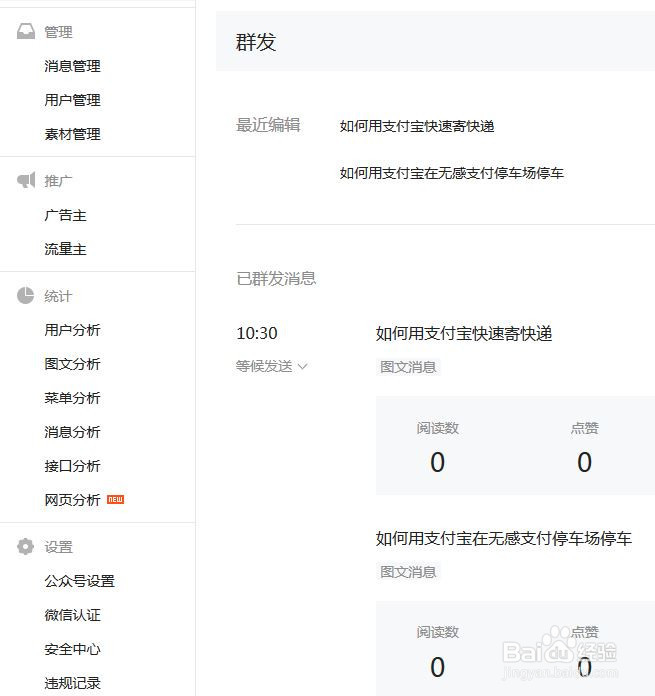Open recent edit 如何用支付宝在无感支付停车场停车
Image resolution: width=655 pixels, height=696 pixels.
click(x=452, y=173)
